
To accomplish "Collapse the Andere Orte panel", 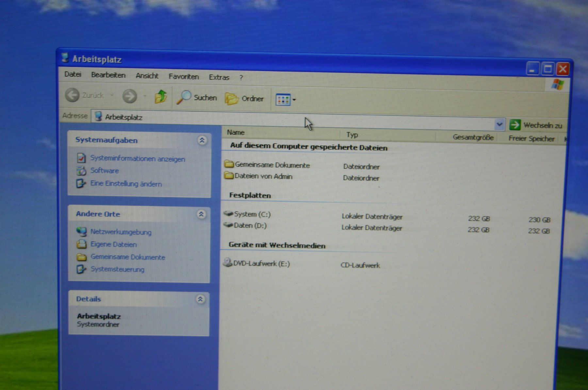I will [x=201, y=214].
